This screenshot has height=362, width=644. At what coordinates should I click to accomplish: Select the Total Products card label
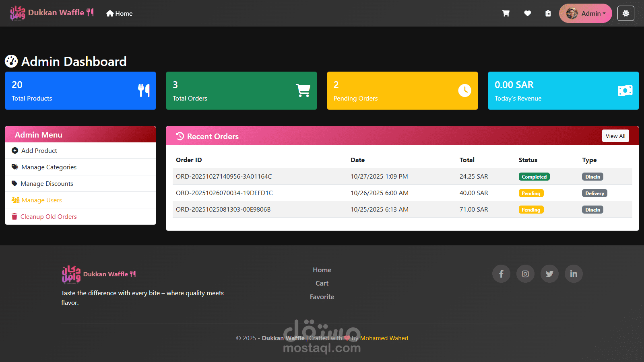coord(32,99)
